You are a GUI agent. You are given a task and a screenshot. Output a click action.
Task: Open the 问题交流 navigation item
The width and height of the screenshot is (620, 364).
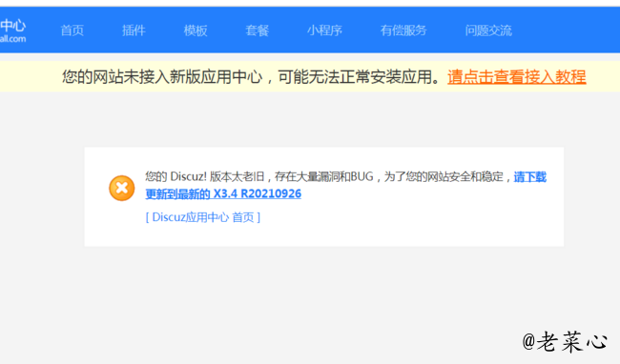pos(488,30)
